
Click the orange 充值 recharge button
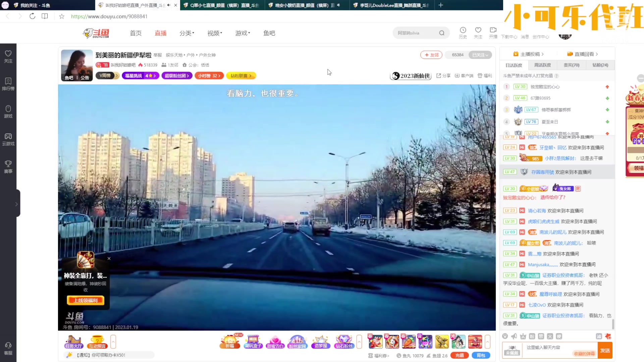click(459, 355)
